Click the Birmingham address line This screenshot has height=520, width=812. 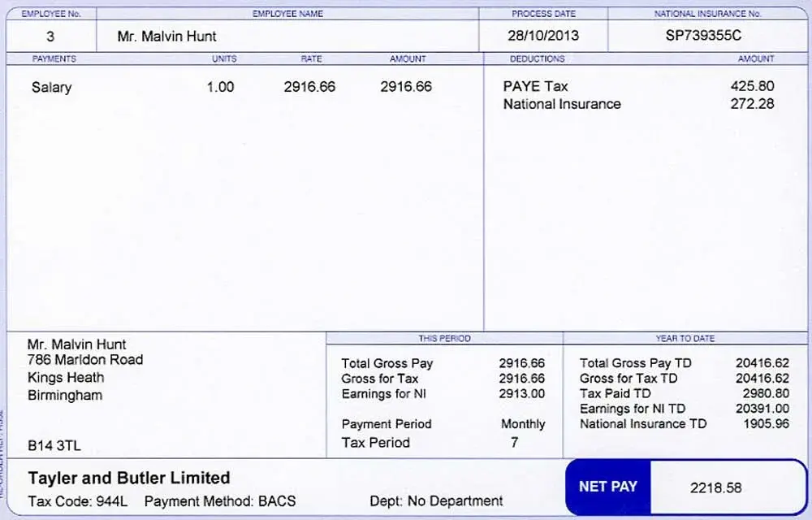click(x=65, y=395)
